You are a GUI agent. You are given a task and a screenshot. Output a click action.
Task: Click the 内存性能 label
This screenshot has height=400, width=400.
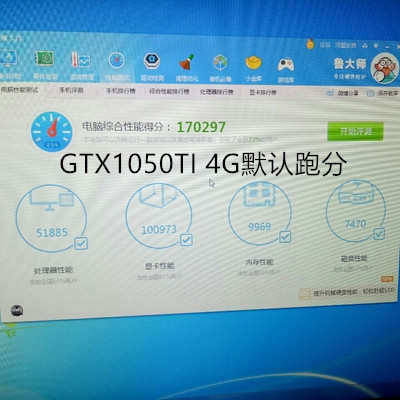(x=259, y=262)
